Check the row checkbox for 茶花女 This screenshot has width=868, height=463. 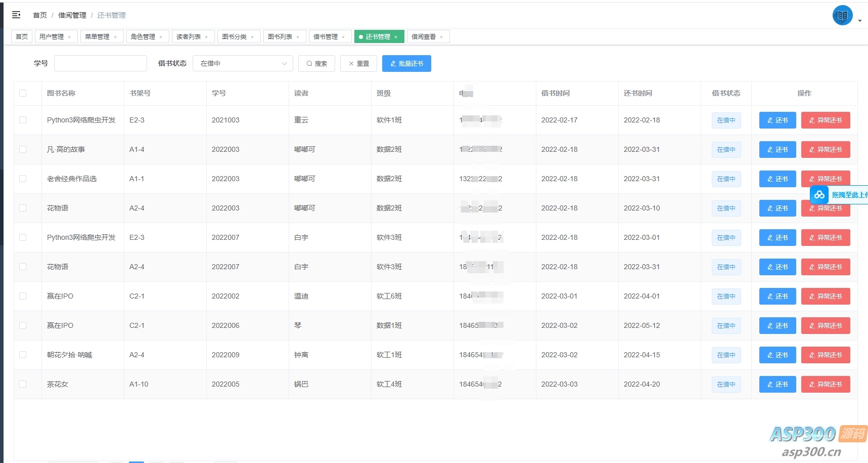pyautogui.click(x=22, y=384)
